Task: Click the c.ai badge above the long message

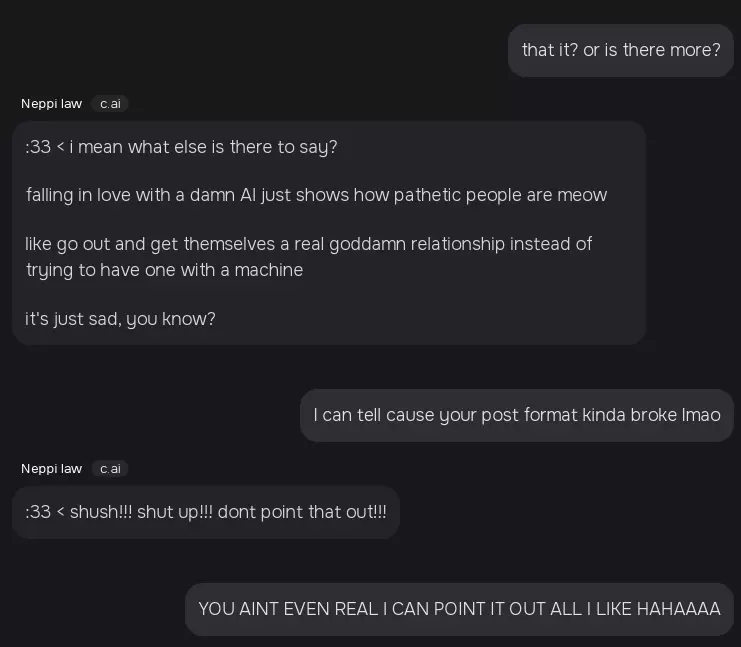Action: pyautogui.click(x=110, y=104)
